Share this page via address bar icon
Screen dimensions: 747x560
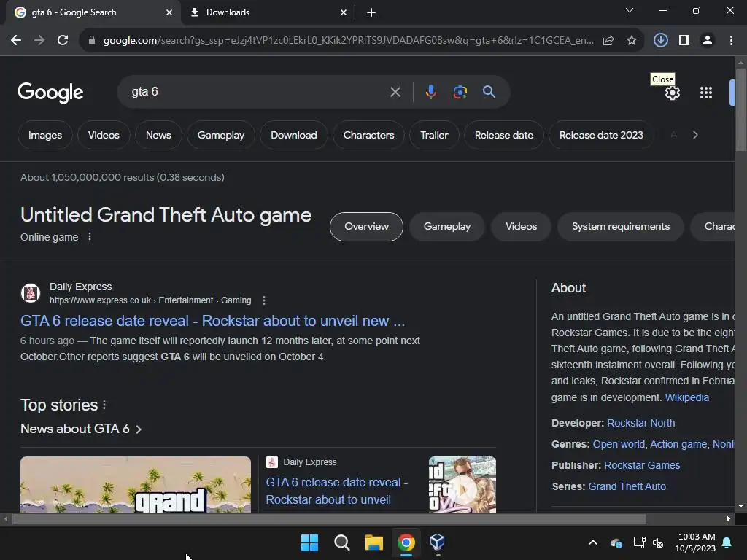click(608, 41)
